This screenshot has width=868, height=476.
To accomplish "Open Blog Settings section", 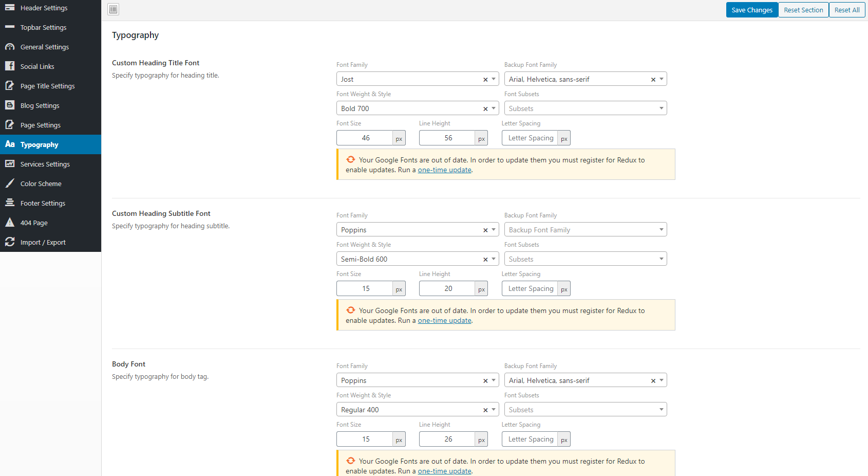I will [x=50, y=105].
